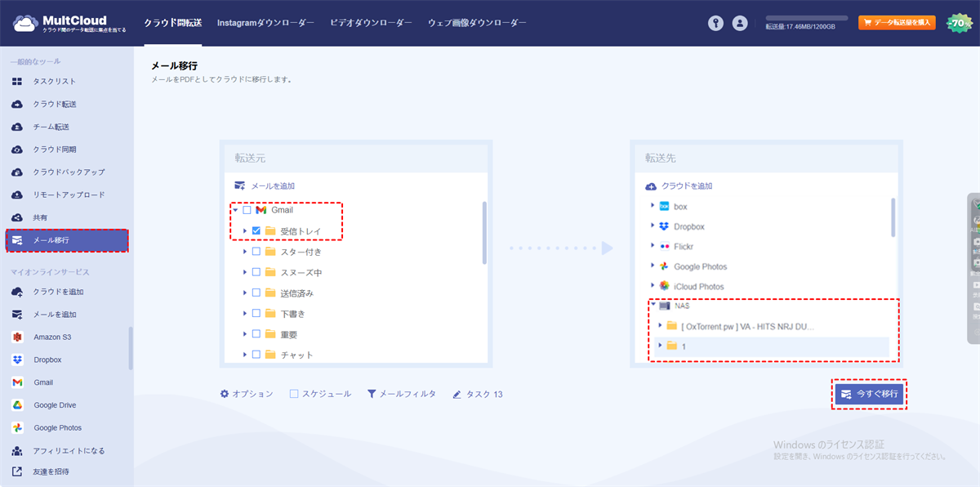Click the 70% discount badge
980x487 pixels.
(959, 24)
